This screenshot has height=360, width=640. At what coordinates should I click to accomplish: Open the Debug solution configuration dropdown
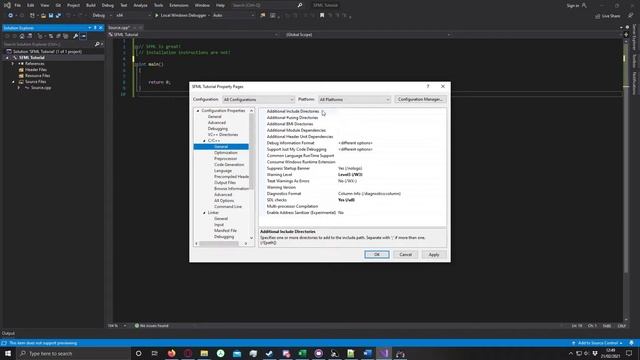click(102, 16)
